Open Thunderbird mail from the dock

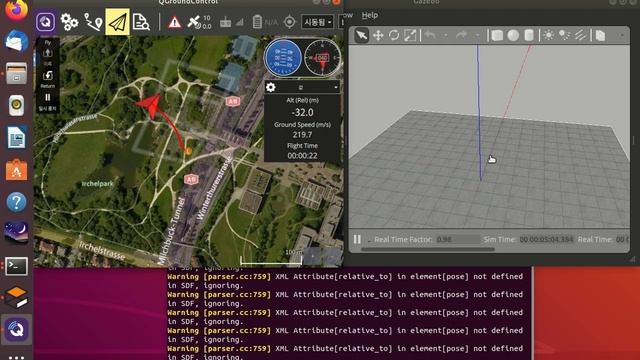(16, 42)
